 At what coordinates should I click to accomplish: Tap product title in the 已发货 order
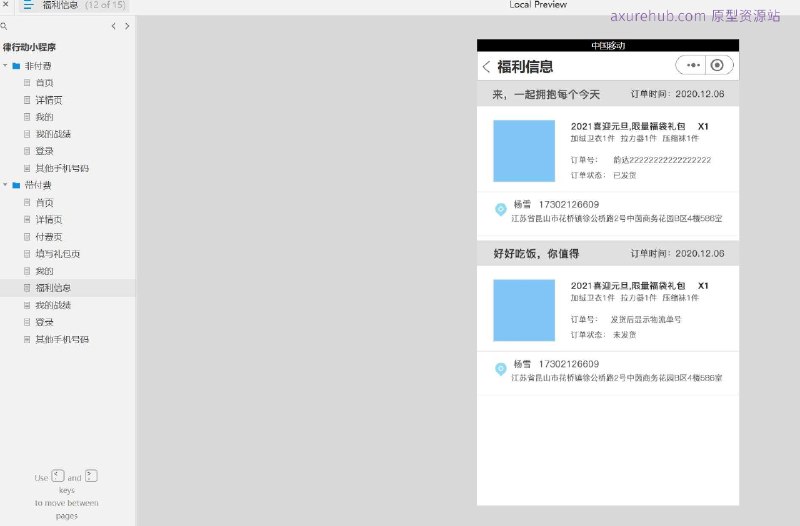(x=628, y=126)
